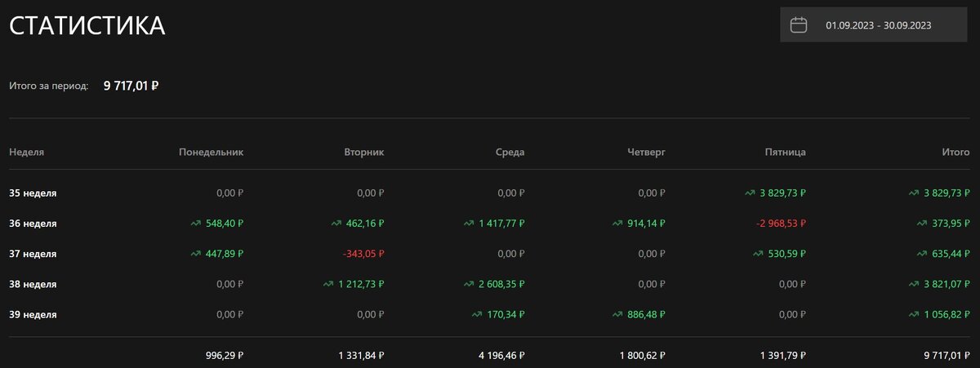
Task: Click the trend arrow next to 914,14 ₽
Action: click(x=618, y=223)
